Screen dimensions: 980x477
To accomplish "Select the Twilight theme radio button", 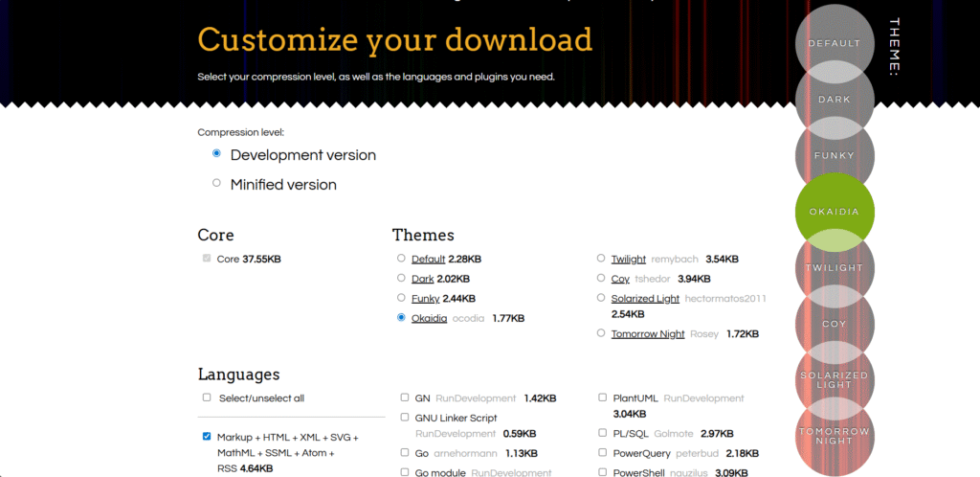I will coord(601,259).
